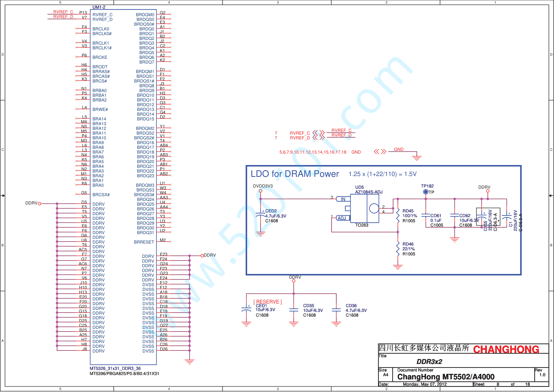Click the paper size value "A4"
554x392 pixels.
coord(386,375)
